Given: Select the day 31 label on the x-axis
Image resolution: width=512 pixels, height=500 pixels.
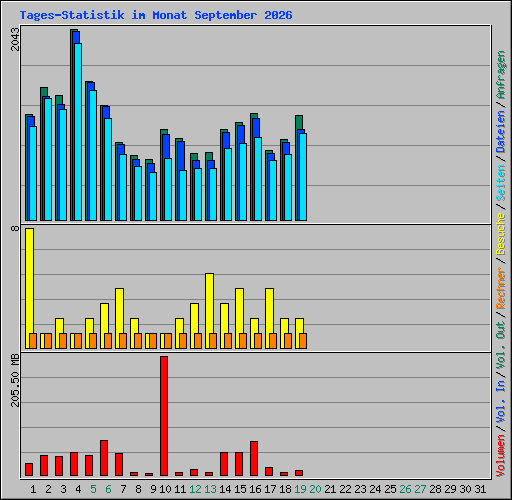Looking at the screenshot, I should [x=480, y=489].
